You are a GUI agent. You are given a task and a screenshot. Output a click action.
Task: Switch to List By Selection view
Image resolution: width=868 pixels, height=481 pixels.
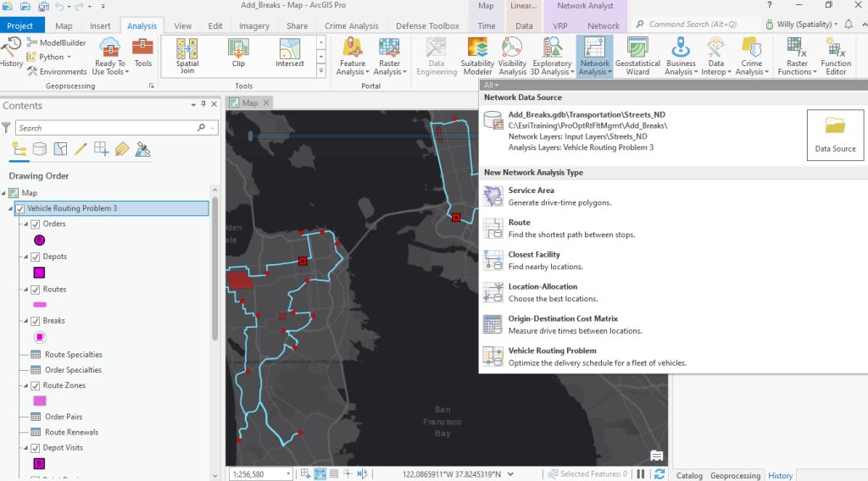[x=60, y=149]
